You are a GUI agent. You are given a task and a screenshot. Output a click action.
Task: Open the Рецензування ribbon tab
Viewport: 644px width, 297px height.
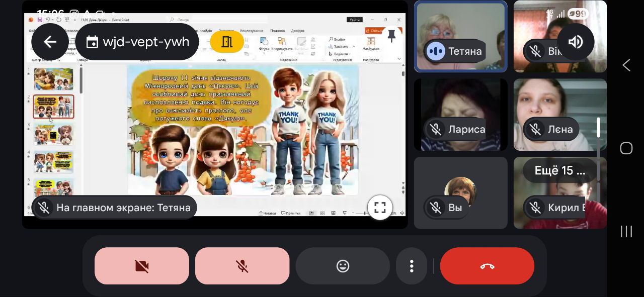tap(252, 31)
